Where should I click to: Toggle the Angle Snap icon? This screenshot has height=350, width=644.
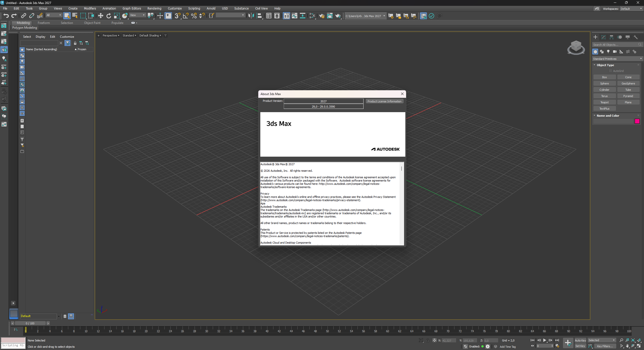click(186, 16)
